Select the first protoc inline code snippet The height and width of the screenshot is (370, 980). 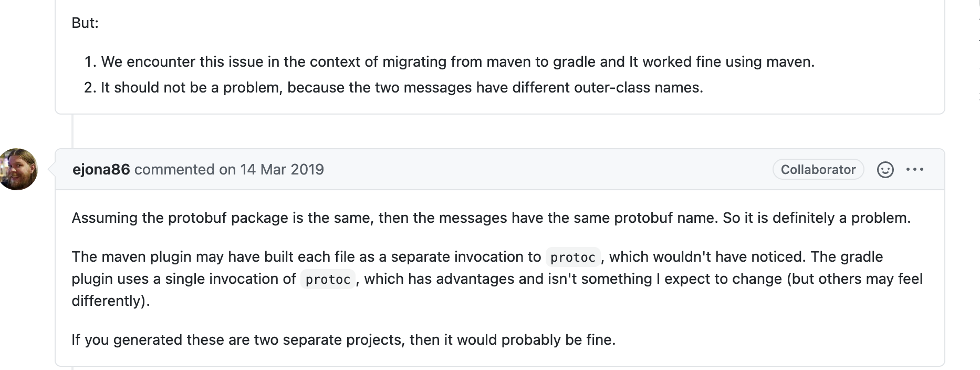coord(572,257)
